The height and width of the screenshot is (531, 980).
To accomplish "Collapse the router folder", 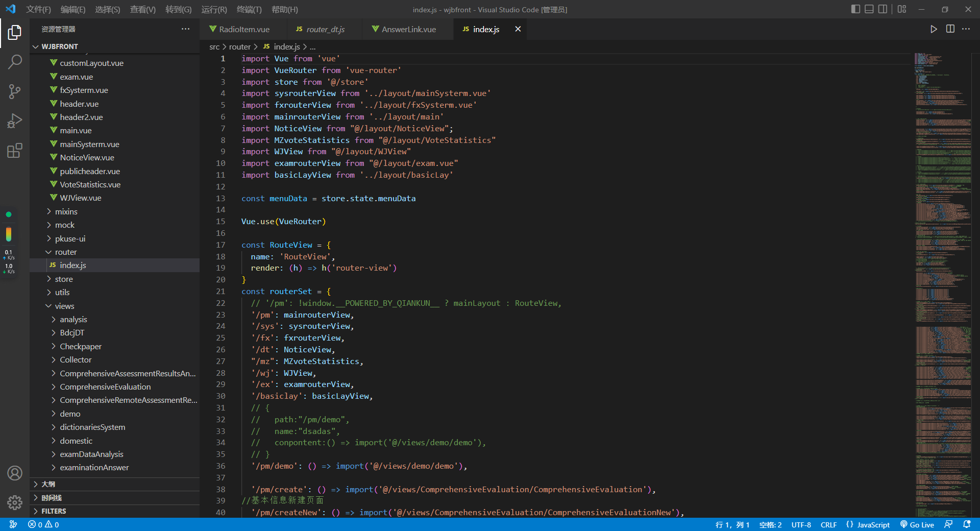I will point(115,252).
